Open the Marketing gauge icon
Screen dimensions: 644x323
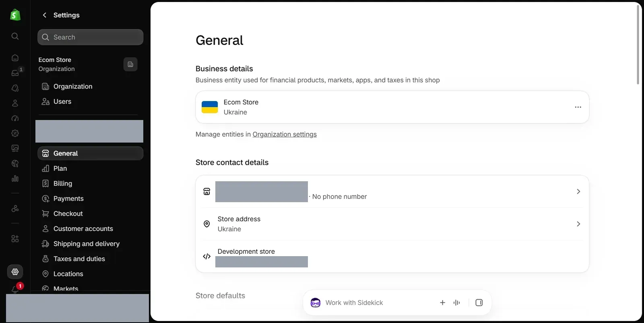click(x=15, y=118)
